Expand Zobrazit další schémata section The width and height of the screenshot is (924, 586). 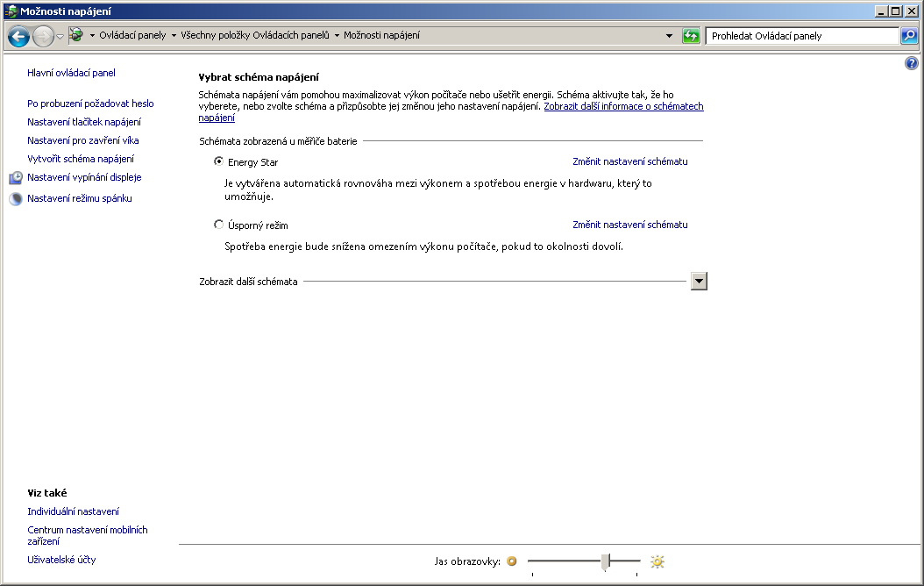click(x=699, y=282)
